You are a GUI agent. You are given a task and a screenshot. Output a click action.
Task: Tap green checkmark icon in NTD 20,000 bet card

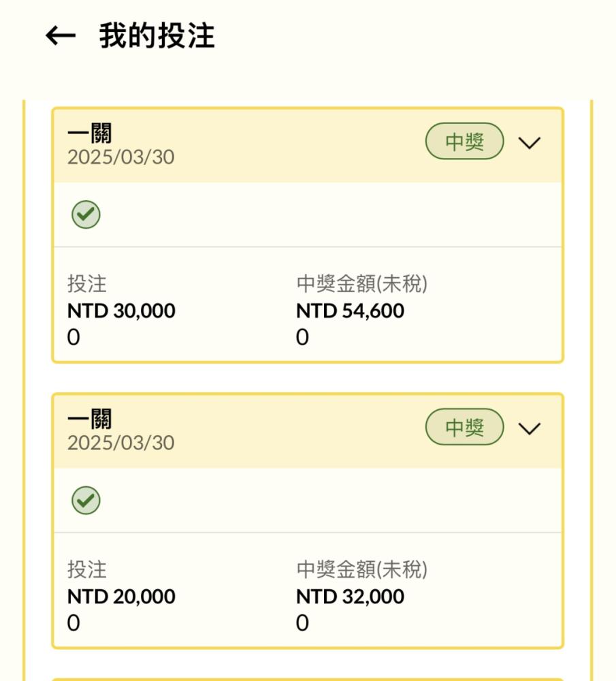[86, 501]
